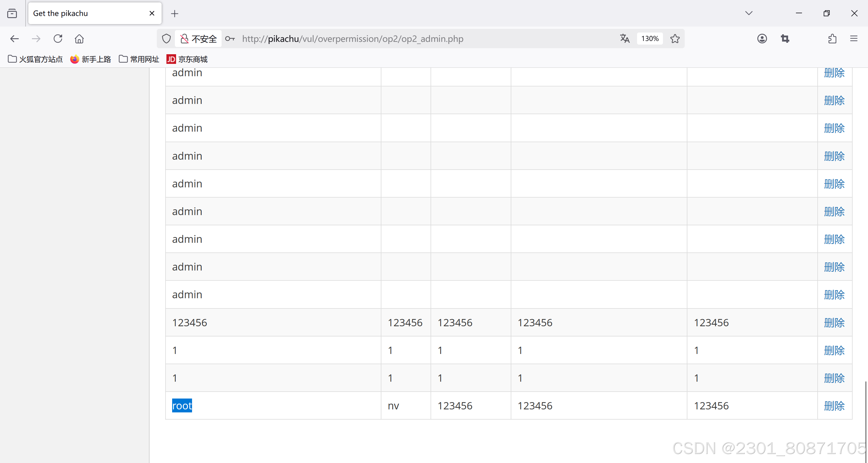Image resolution: width=868 pixels, height=463 pixels.
Task: Open the 火狐官方站点 bookmark folder
Action: pos(35,59)
